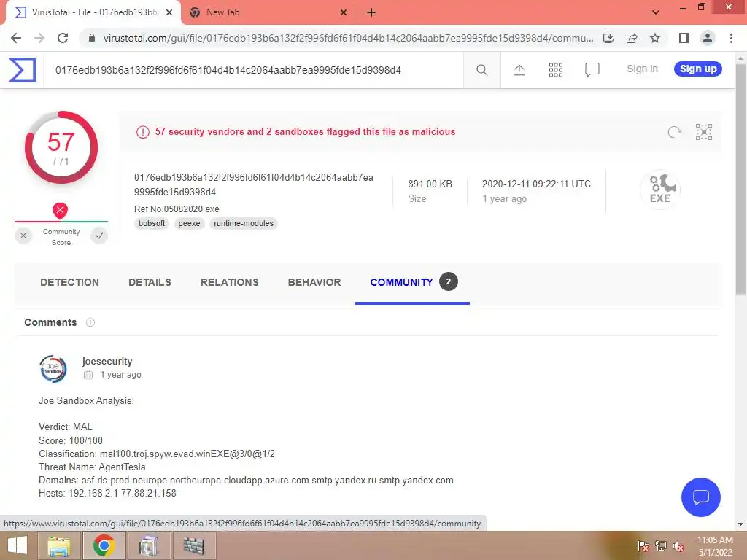Screen dimensions: 747x560
Task: Switch to the New Tab browser tab
Action: pyautogui.click(x=267, y=12)
